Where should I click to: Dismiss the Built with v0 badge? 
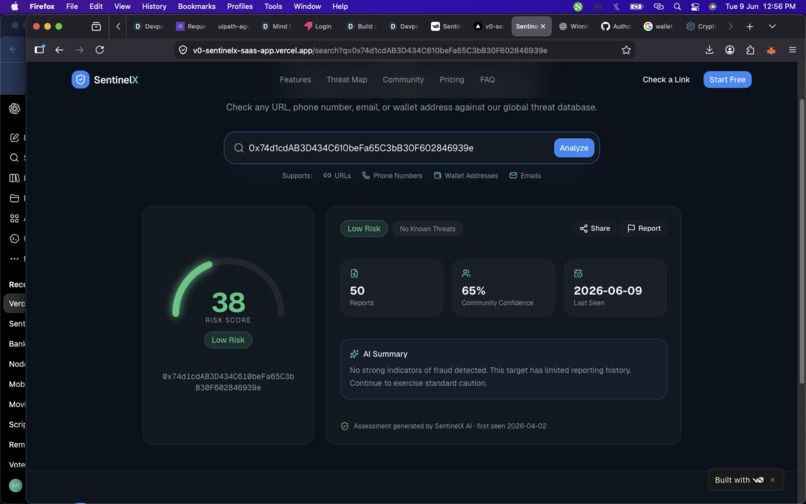click(x=772, y=480)
